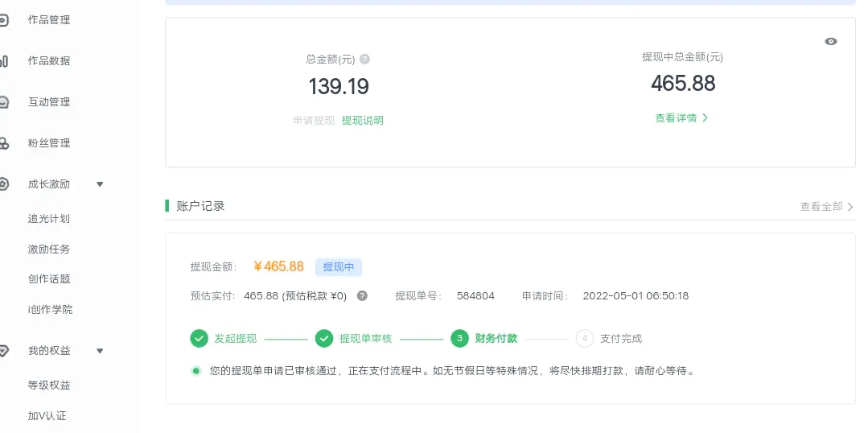
Task: Click the 发起提现 green checkmark step
Action: click(x=199, y=338)
